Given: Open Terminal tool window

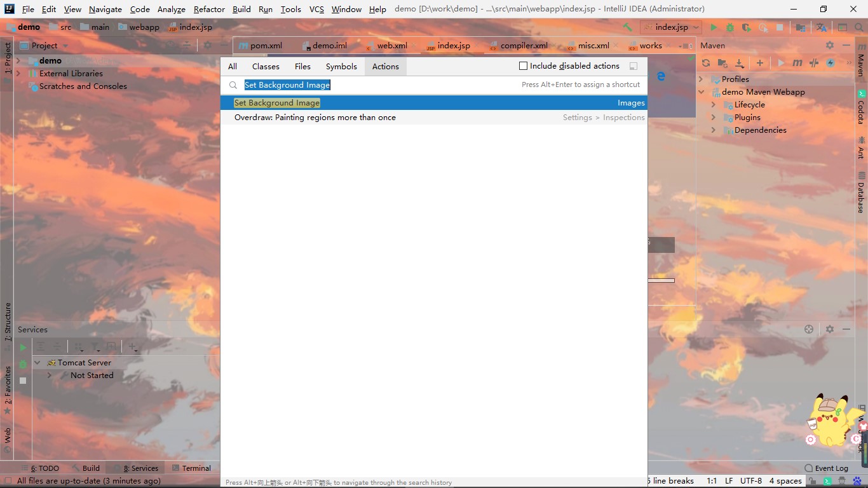Looking at the screenshot, I should (191, 468).
